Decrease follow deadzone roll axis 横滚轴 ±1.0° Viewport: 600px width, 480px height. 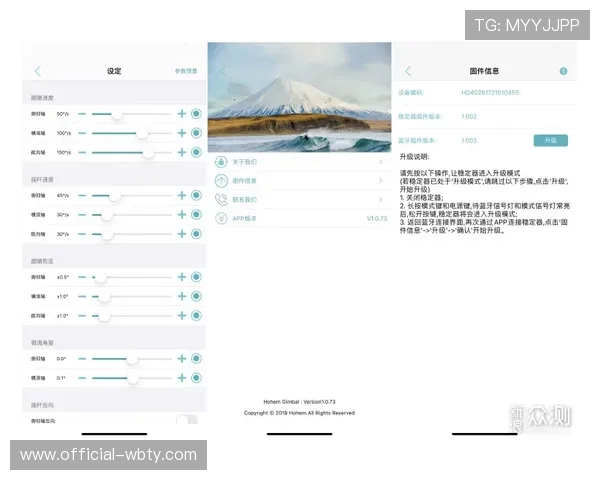pos(82,296)
